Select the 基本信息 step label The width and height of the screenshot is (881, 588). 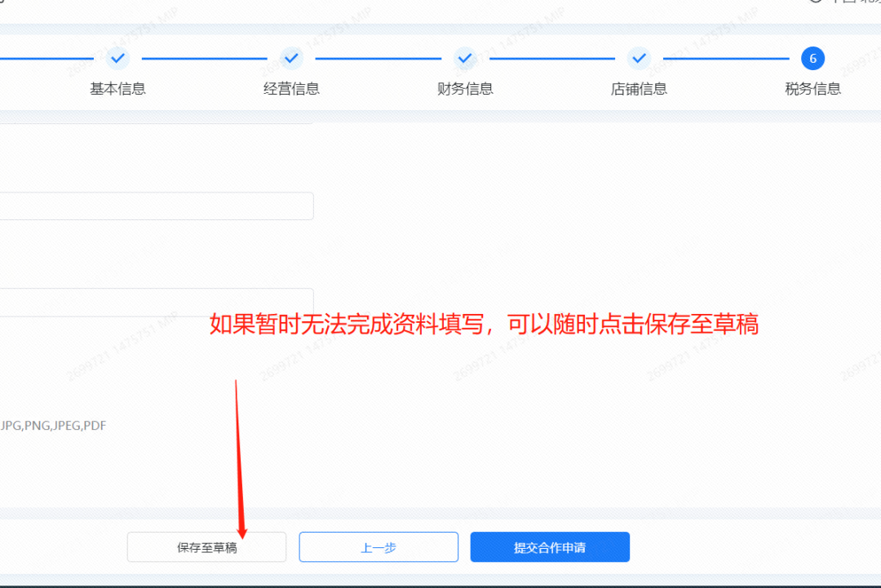tap(117, 89)
